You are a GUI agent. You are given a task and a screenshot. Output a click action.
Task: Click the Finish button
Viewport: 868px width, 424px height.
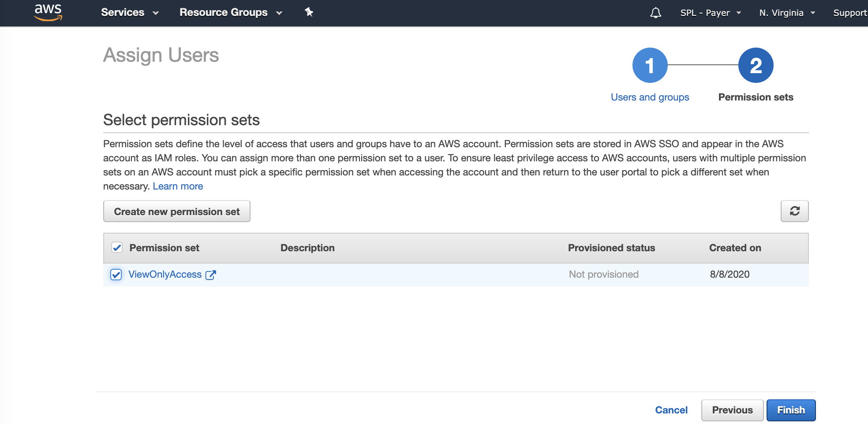(x=791, y=410)
